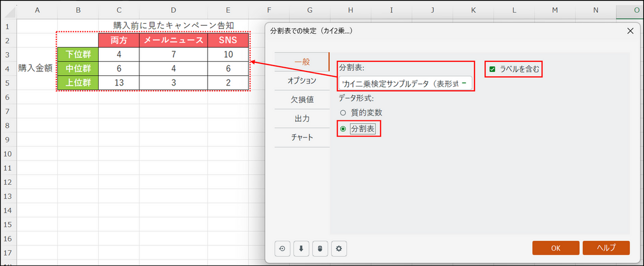Click the ヘルプ button
This screenshot has width=644, height=266.
(606, 248)
